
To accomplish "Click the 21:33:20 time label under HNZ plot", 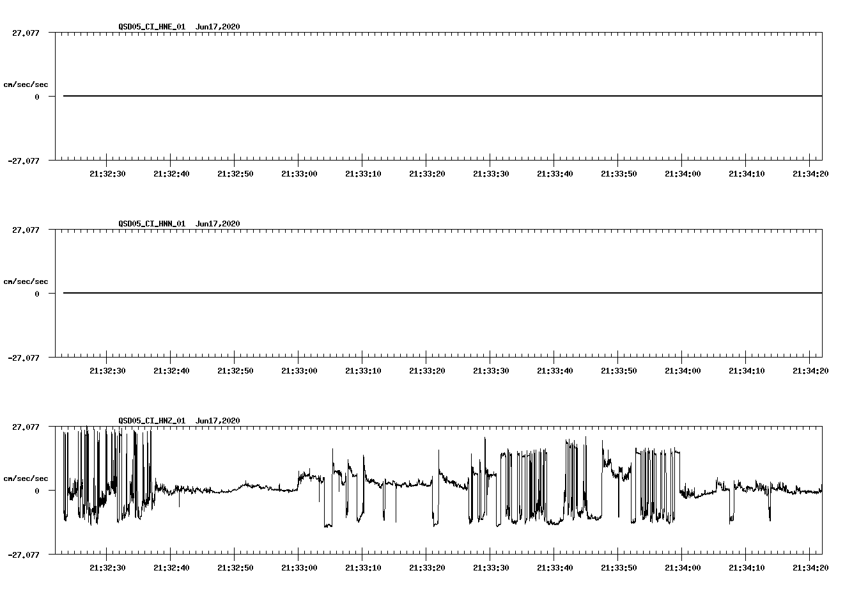I will click(427, 568).
